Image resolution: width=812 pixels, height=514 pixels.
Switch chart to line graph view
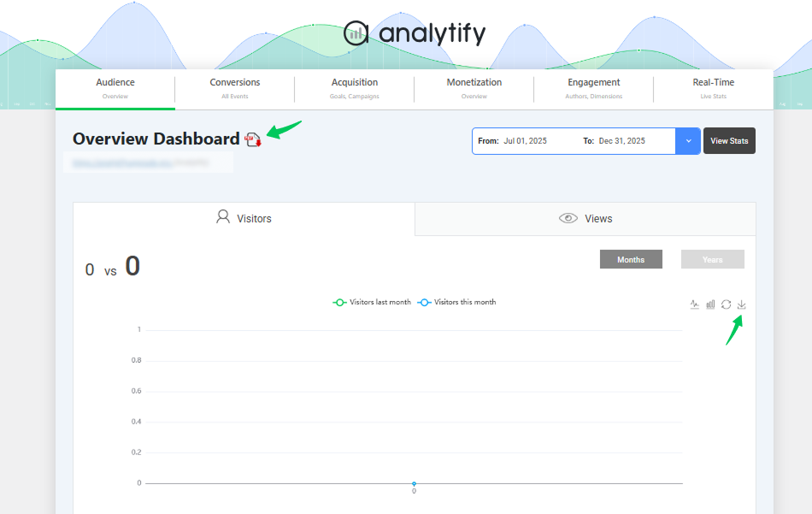click(695, 304)
